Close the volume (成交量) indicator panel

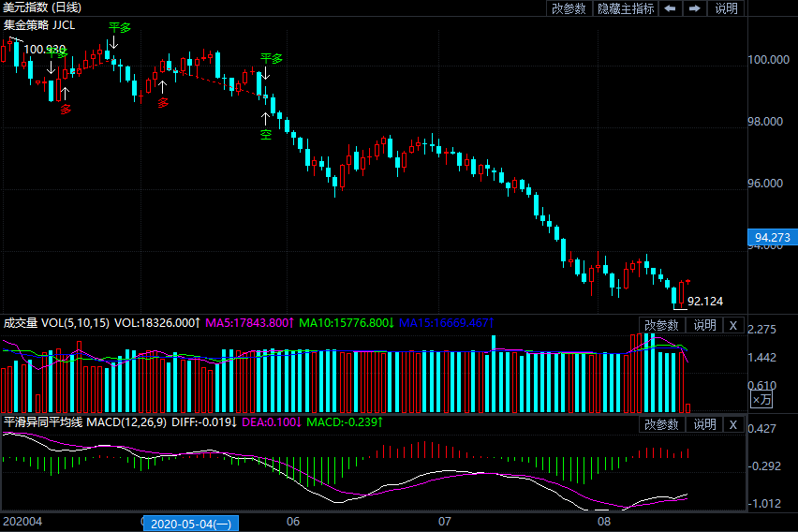point(733,325)
